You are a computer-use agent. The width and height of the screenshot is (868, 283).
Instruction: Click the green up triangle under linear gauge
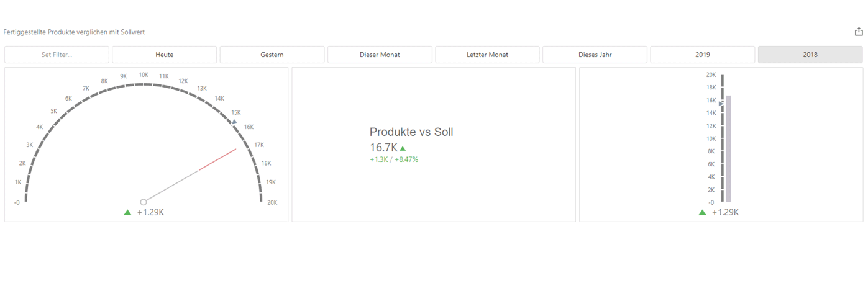tap(702, 212)
